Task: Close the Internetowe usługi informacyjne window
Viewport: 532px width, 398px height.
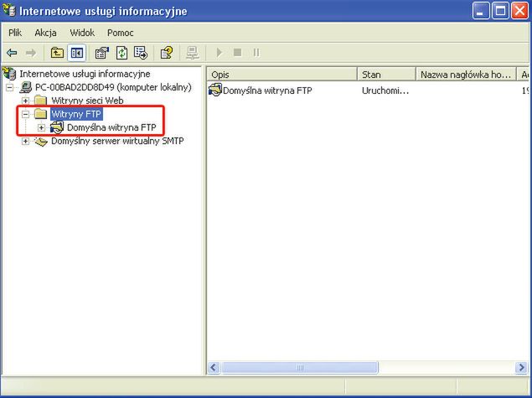Action: click(x=519, y=11)
